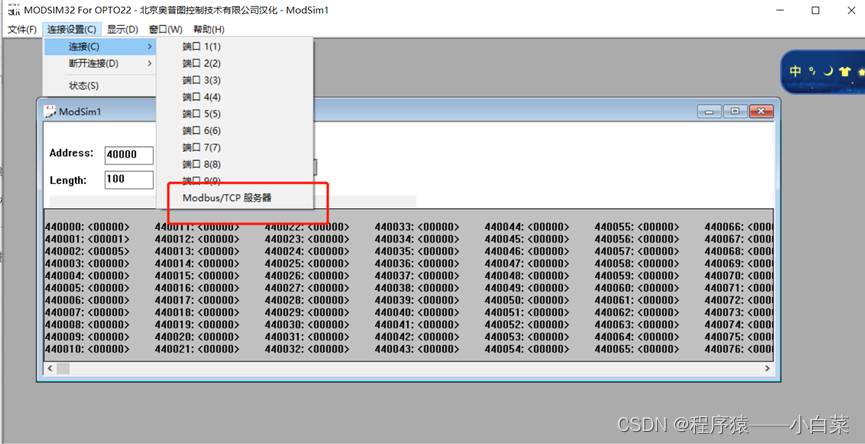Image resolution: width=865 pixels, height=444 pixels.
Task: Select register 440033: <00000>
Action: click(x=417, y=227)
